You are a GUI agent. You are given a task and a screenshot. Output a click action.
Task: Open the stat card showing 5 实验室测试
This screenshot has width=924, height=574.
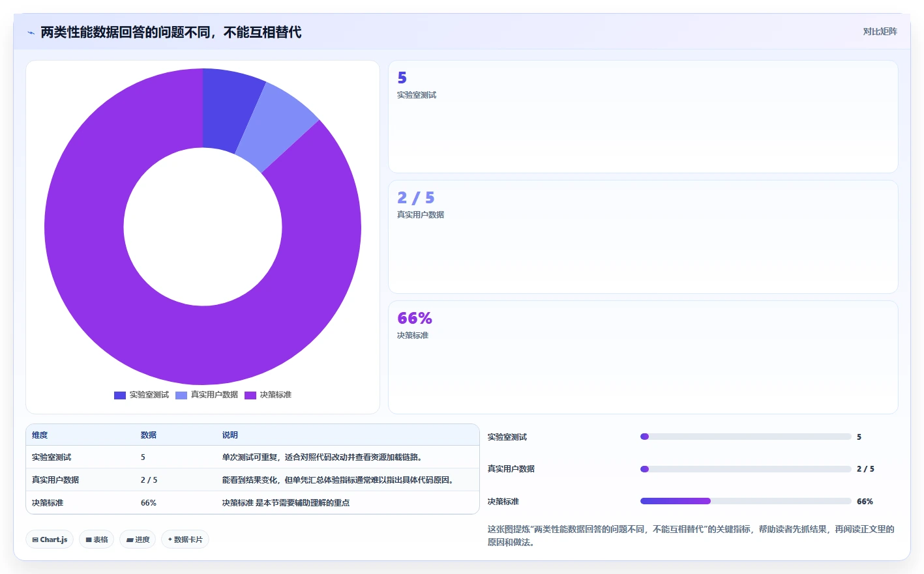643,117
